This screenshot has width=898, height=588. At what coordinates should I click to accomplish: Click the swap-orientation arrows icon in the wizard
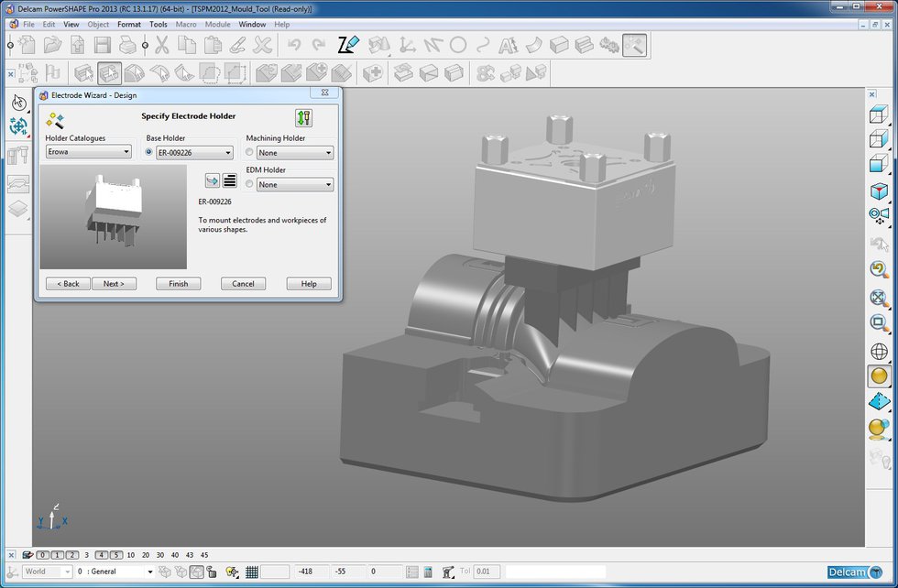[305, 119]
